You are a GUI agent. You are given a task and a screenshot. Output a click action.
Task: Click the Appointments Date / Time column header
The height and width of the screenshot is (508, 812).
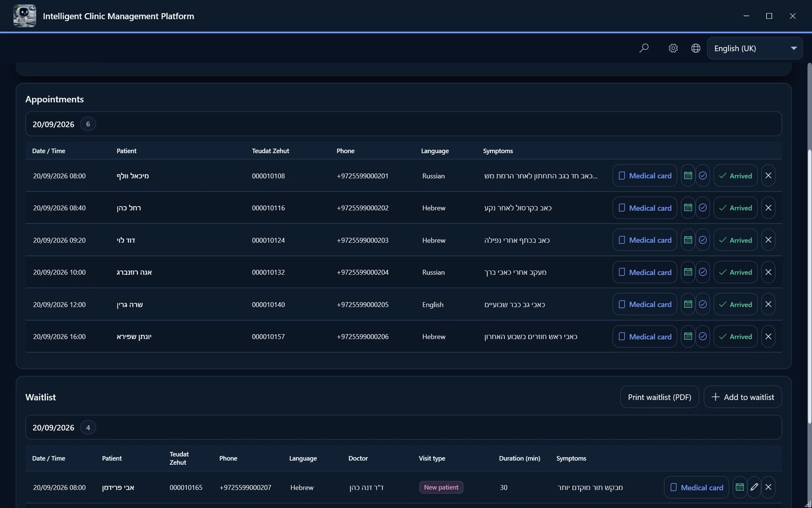pos(49,151)
